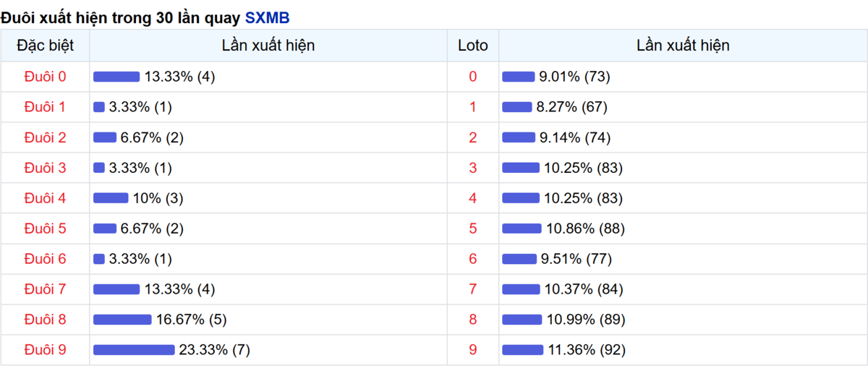Select the 8.27% (67) Loto bar
Viewport: 868px width, 366px height.
point(516,107)
